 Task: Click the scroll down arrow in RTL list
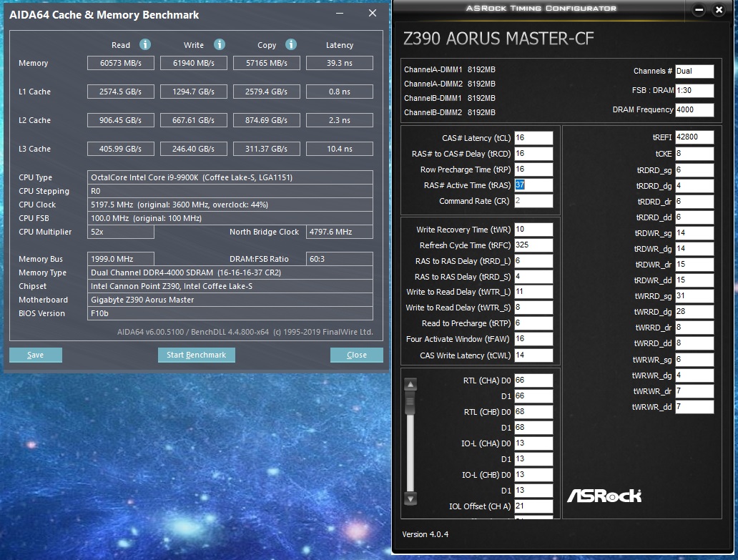(410, 498)
